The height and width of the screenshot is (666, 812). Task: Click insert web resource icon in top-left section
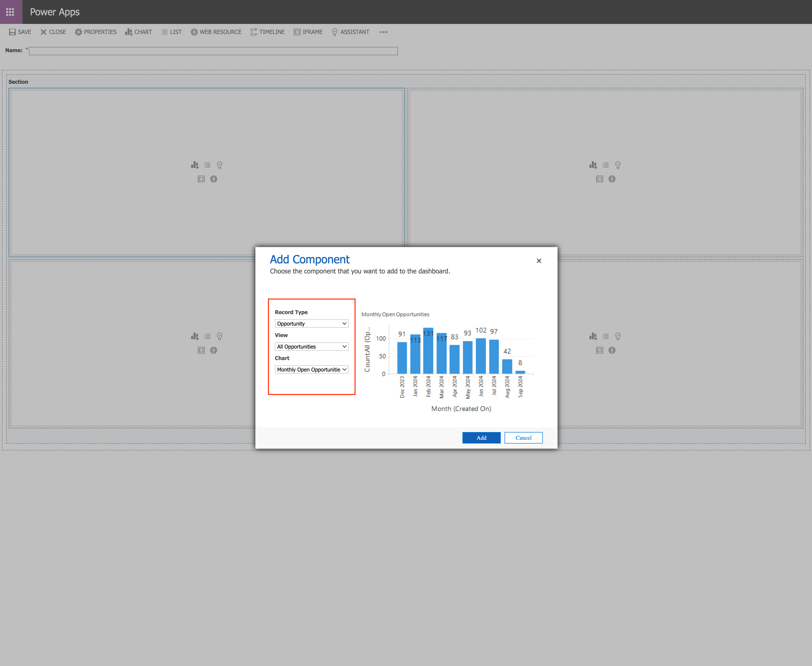coord(214,179)
